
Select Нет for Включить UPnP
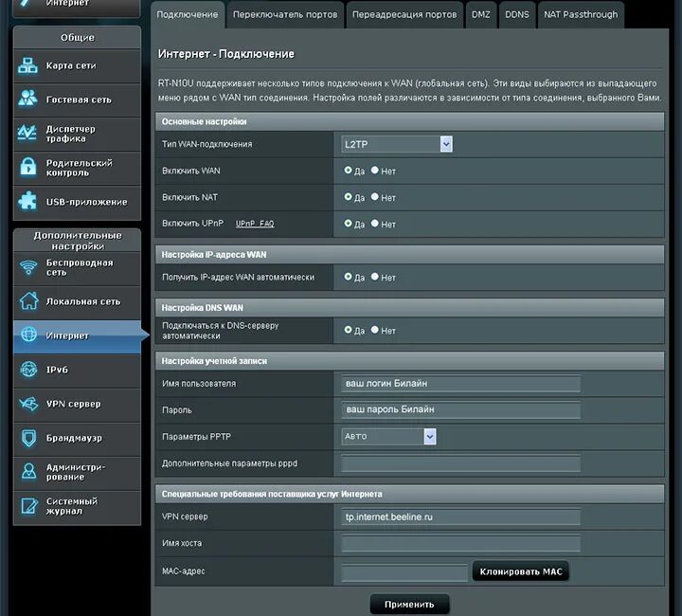[374, 223]
